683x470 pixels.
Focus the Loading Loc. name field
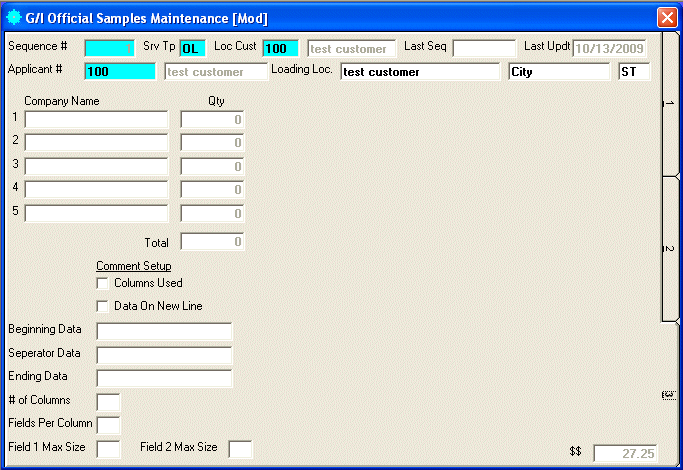[x=419, y=71]
